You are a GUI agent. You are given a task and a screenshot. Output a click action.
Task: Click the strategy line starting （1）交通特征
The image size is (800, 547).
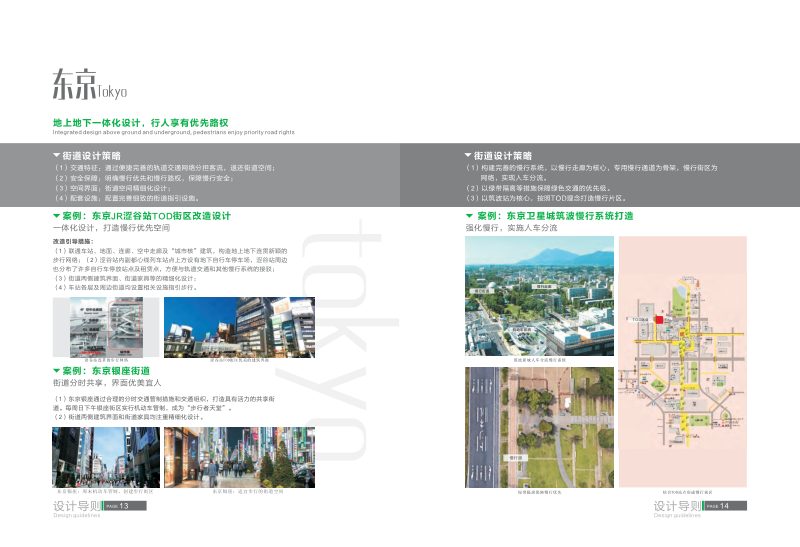coord(164,168)
